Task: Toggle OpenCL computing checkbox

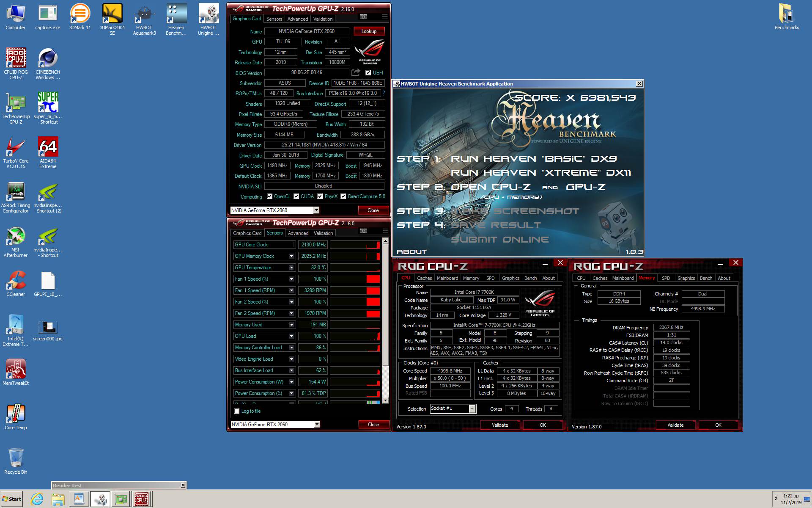Action: tap(270, 196)
